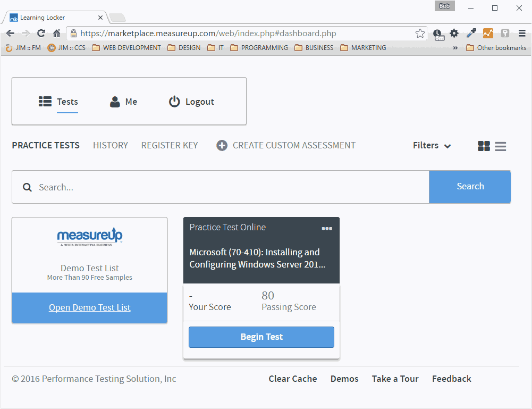Viewport: 532px width, 409px height.
Task: Click Take a Tour in the footer
Action: coord(395,379)
